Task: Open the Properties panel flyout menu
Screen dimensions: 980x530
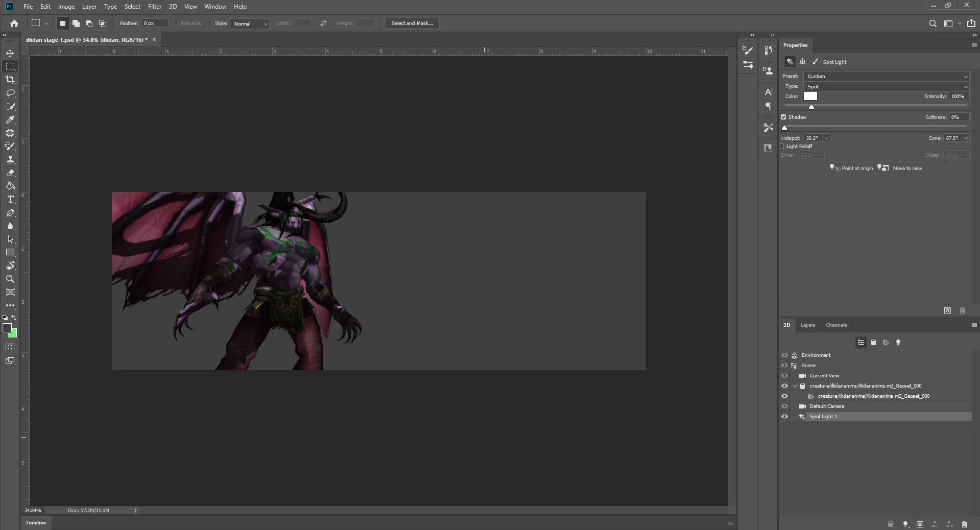Action: (x=974, y=45)
